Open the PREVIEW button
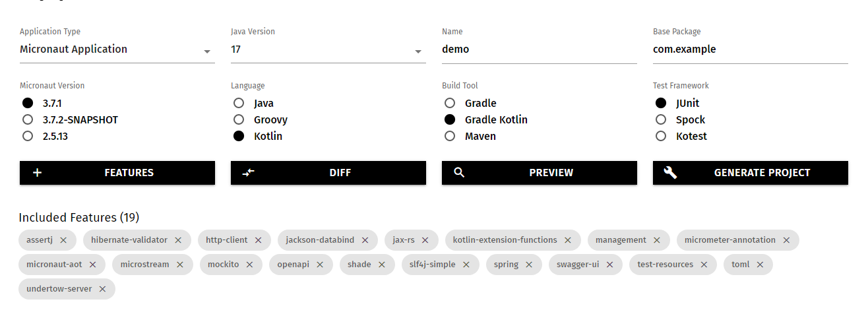 click(x=540, y=173)
